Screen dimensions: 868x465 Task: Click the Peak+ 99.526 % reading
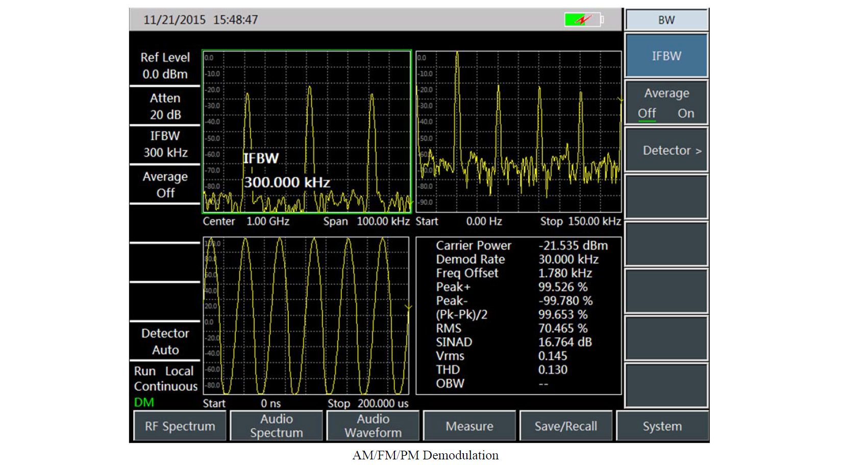pyautogui.click(x=512, y=287)
